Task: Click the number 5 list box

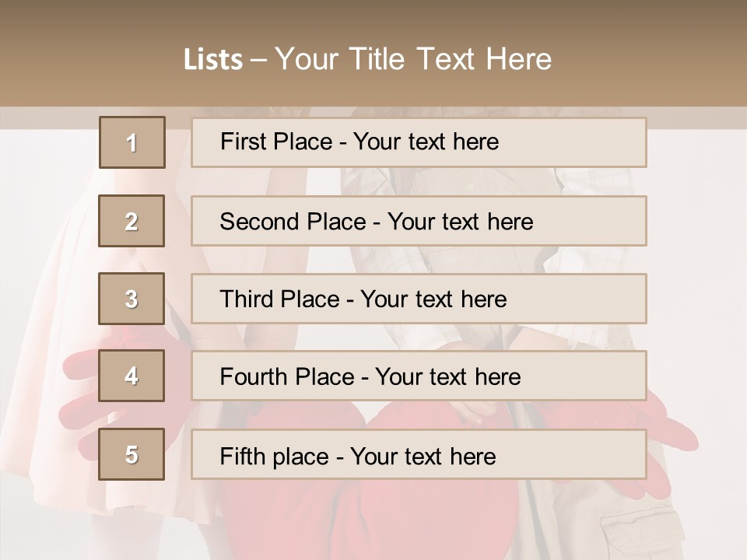Action: click(x=132, y=454)
